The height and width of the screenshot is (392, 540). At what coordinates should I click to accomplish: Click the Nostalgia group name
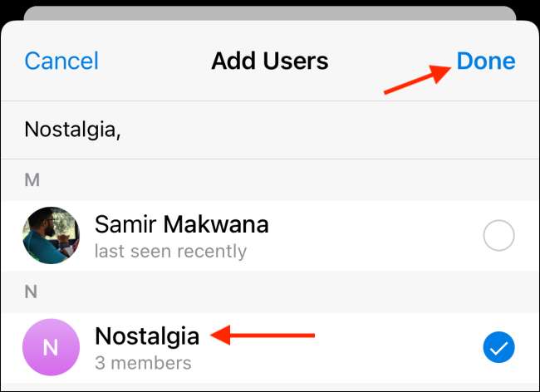147,336
